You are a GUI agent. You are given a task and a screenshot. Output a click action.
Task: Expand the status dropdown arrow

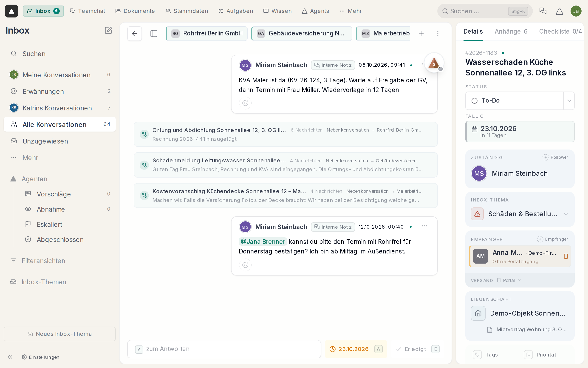point(569,101)
